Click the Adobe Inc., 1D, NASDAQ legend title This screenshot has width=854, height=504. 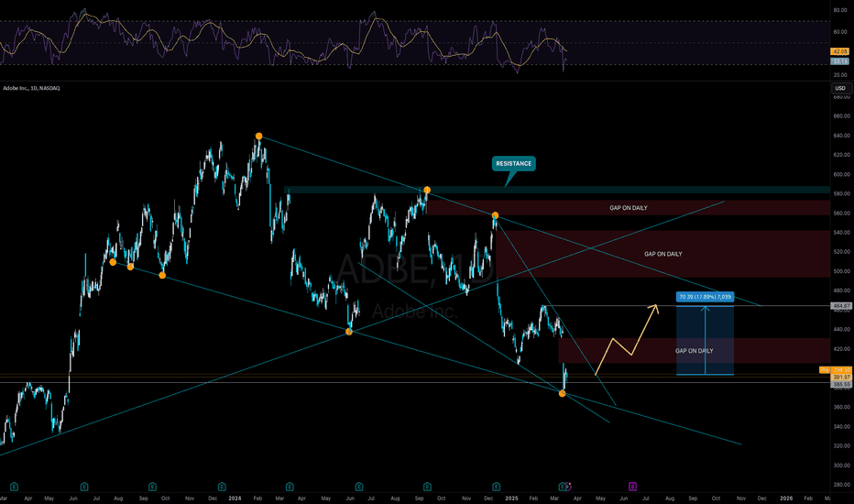click(x=31, y=88)
